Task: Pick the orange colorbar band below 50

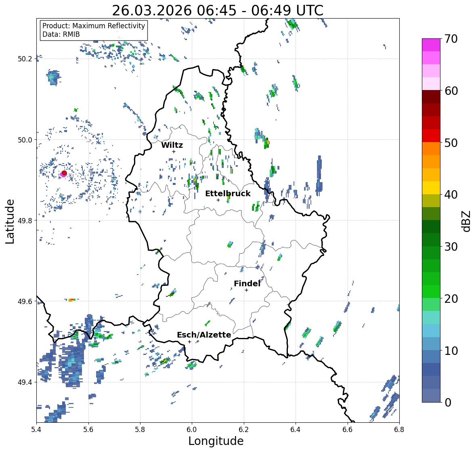Action: click(x=431, y=149)
